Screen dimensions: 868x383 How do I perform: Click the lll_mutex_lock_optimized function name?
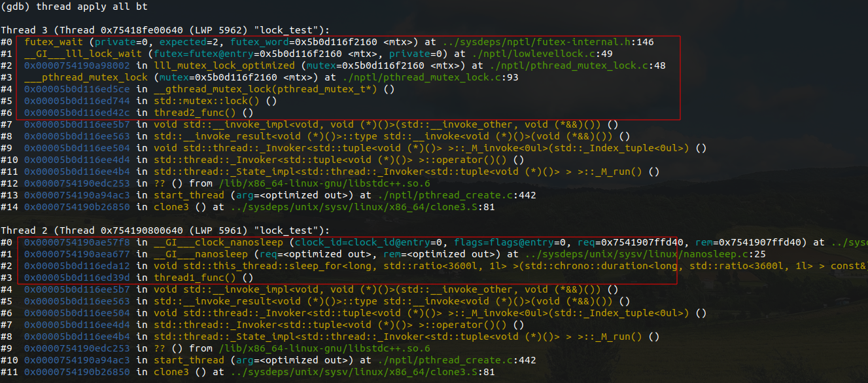tap(224, 65)
